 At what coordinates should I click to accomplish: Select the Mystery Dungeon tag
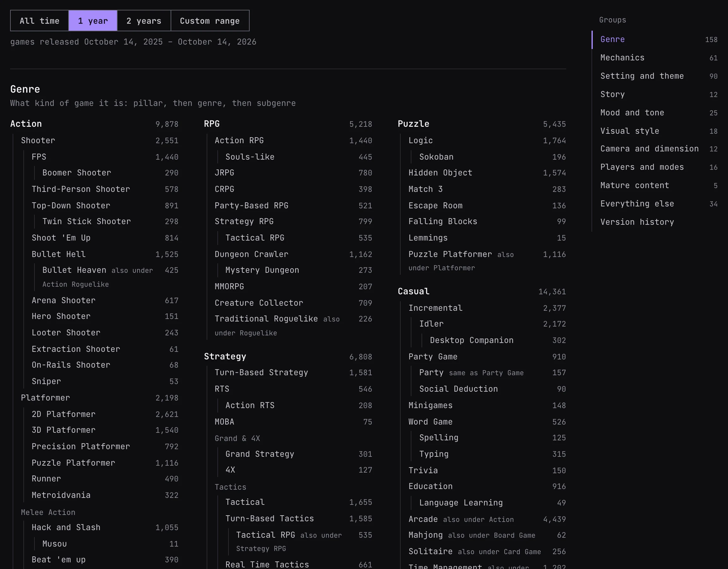(262, 270)
